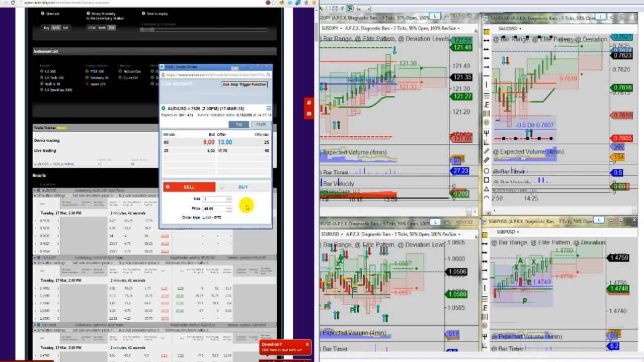The width and height of the screenshot is (644, 362).
Task: Click the upper red side icon on scanner page
Action: [308, 103]
